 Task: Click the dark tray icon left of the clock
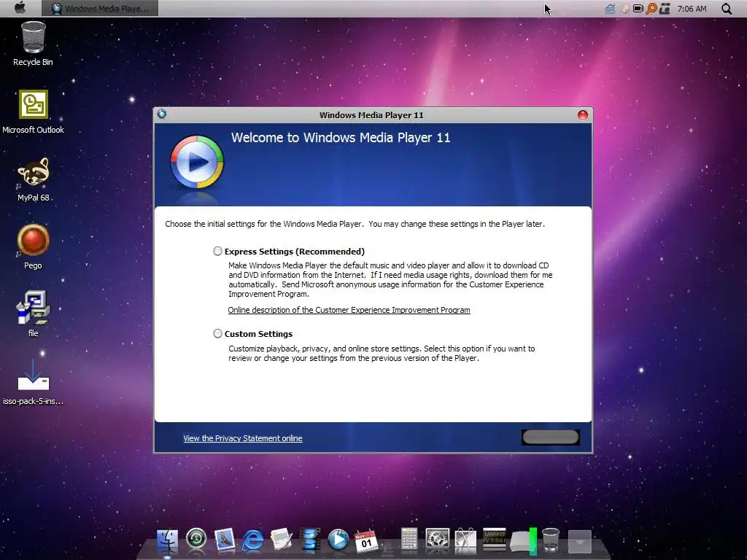[x=665, y=9]
